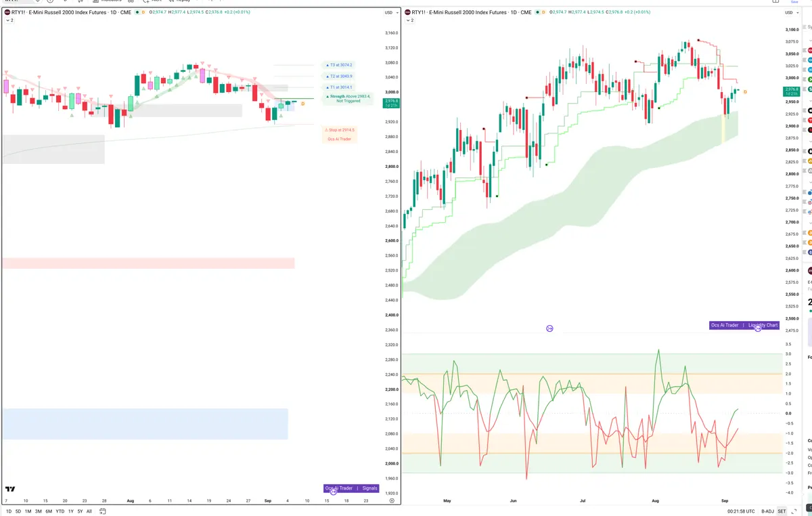Click RTY1! symbol title on right chart
This screenshot has height=516, width=812.
[x=472, y=12]
